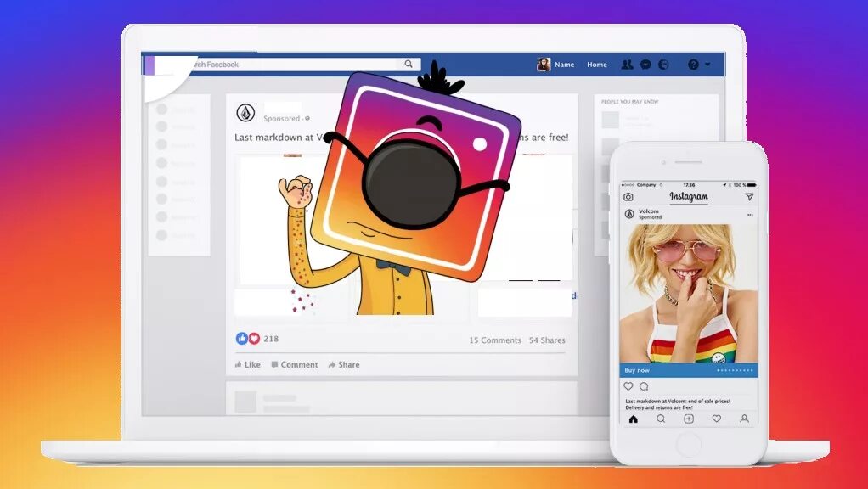The image size is (868, 489).
Task: Click the phone status bar battery indicator
Action: click(x=751, y=185)
